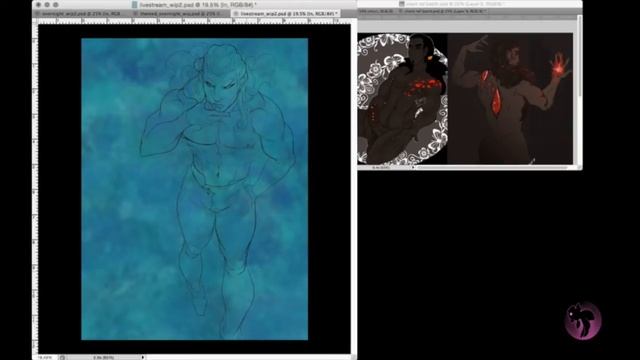The height and width of the screenshot is (360, 640).
Task: Switch to the livestream_wip2.psd document tab
Action: [286, 13]
